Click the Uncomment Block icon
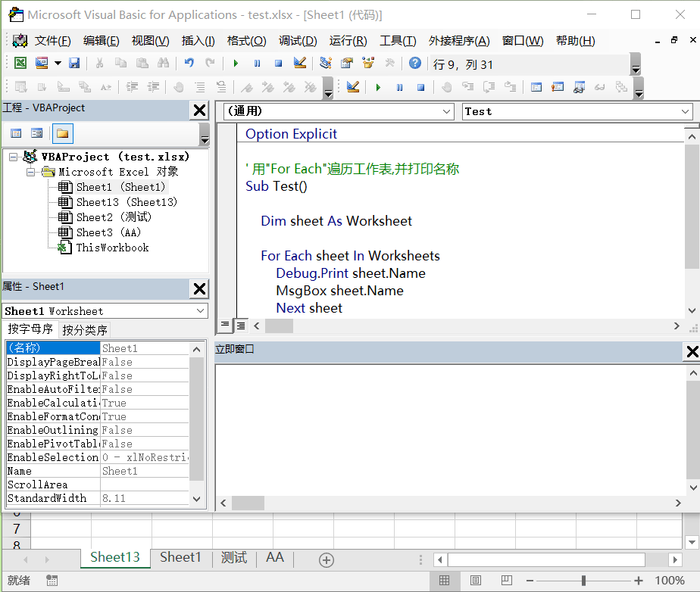The width and height of the screenshot is (700, 592). pos(221,86)
